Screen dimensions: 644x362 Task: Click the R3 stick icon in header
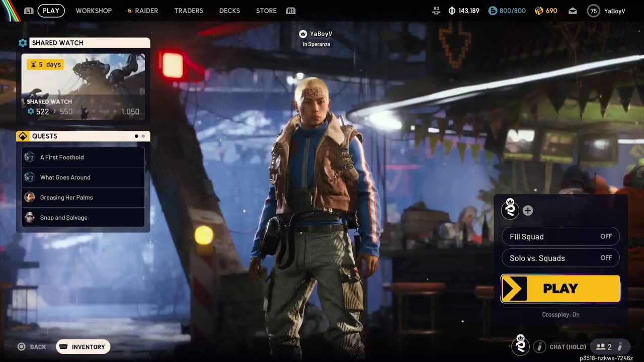tap(436, 10)
